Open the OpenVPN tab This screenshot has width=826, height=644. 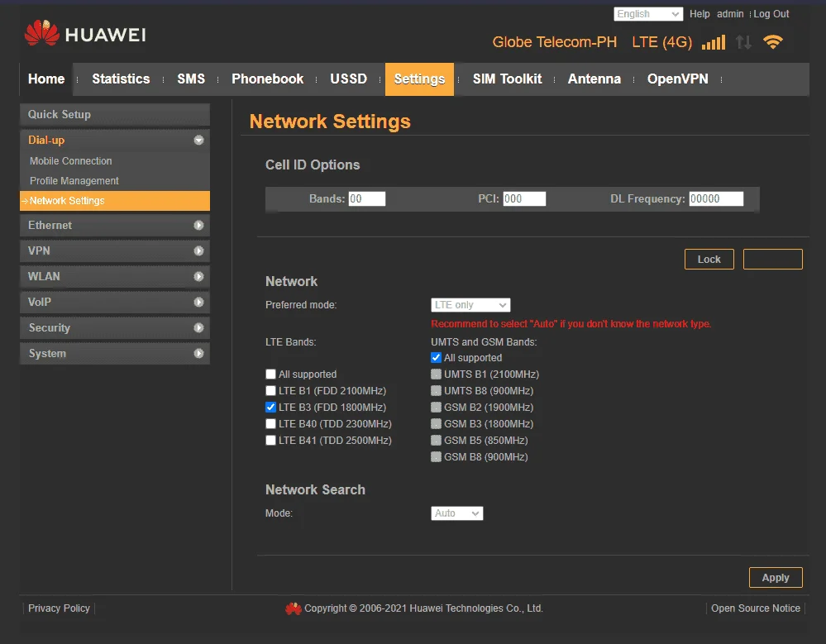click(677, 79)
